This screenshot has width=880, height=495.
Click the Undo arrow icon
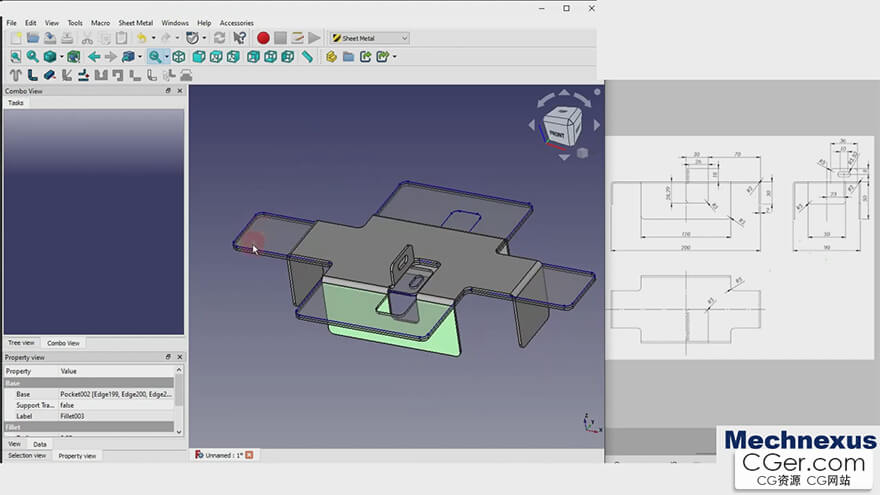(x=141, y=38)
